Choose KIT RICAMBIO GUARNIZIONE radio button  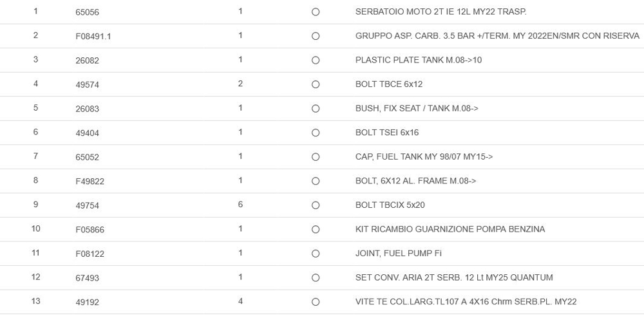[x=316, y=230]
